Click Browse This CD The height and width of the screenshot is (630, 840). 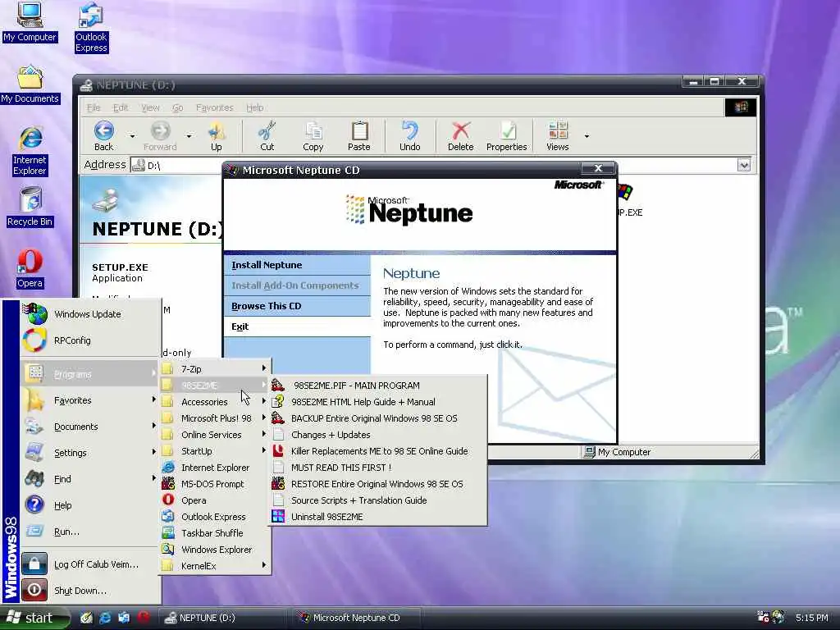tap(297, 306)
